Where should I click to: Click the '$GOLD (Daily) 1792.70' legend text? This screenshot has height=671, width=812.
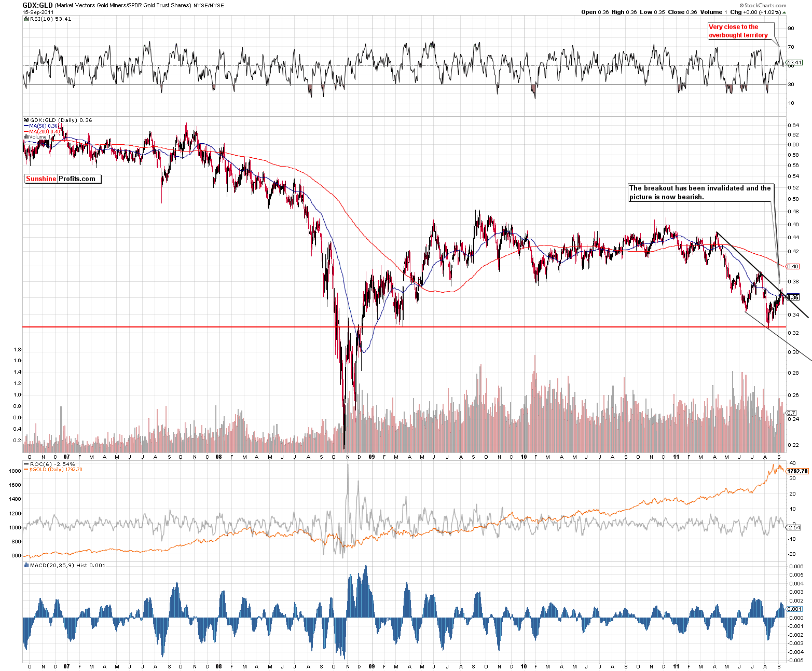[x=56, y=470]
